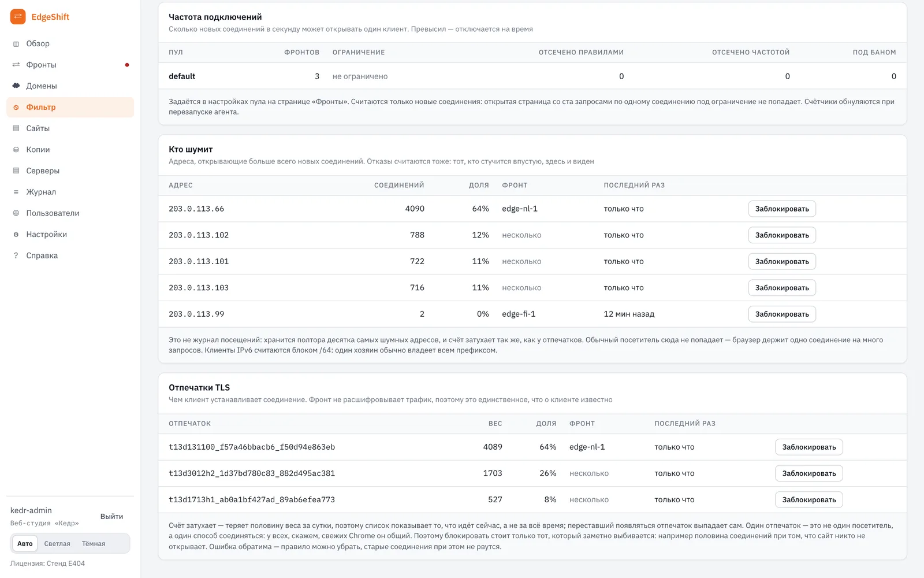Switch to the Светлая theme
The image size is (924, 578).
click(x=57, y=543)
